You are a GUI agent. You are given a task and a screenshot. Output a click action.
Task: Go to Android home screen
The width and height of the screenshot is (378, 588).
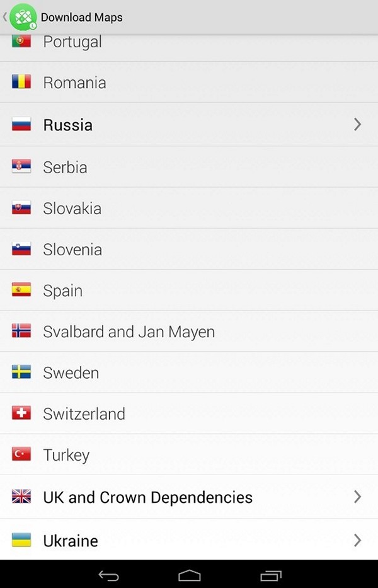[x=190, y=575]
